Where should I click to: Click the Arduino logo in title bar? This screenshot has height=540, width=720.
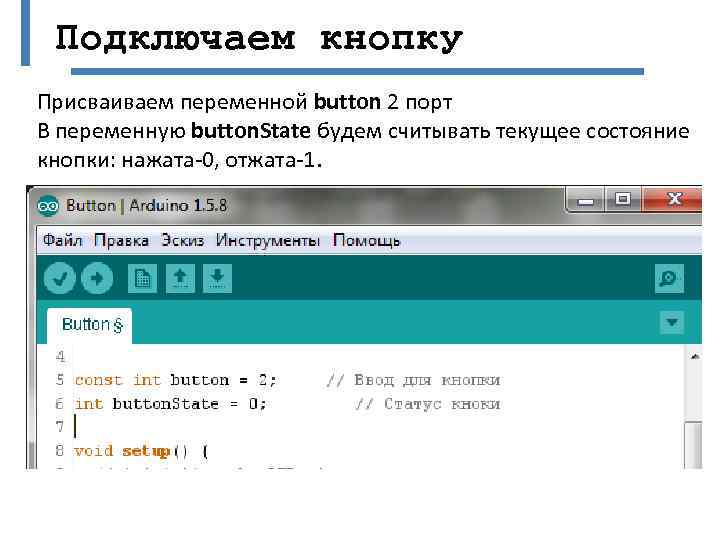48,206
